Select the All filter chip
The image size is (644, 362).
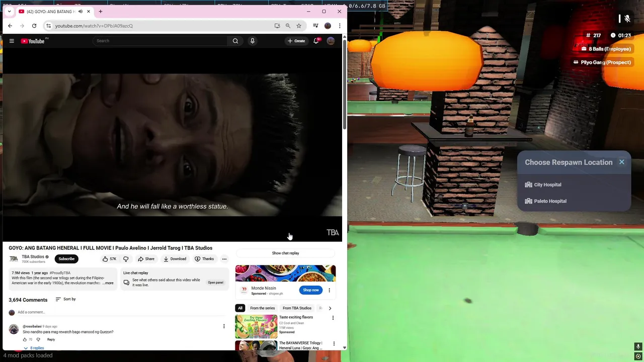[x=240, y=308]
